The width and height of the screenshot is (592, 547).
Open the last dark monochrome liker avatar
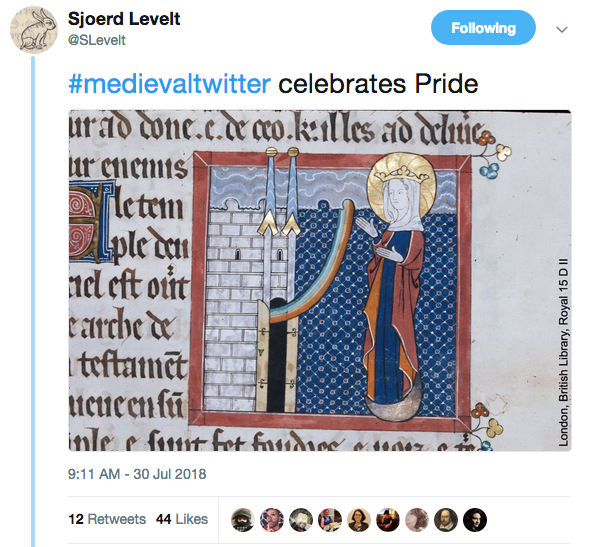pyautogui.click(x=475, y=520)
